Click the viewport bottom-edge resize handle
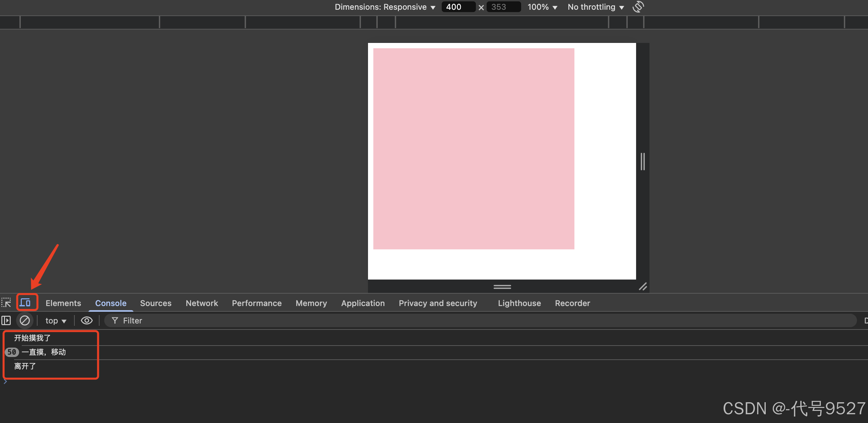This screenshot has width=868, height=423. pyautogui.click(x=502, y=287)
